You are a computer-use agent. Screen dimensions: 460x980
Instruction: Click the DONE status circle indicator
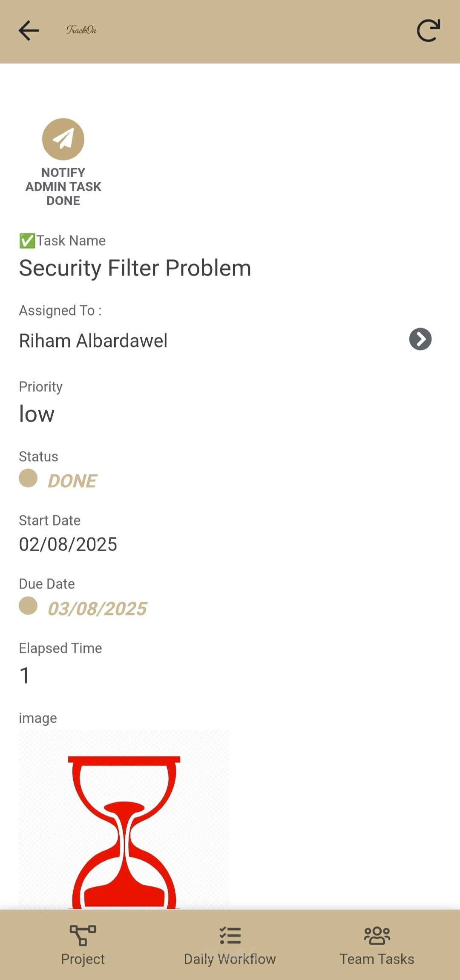point(28,478)
